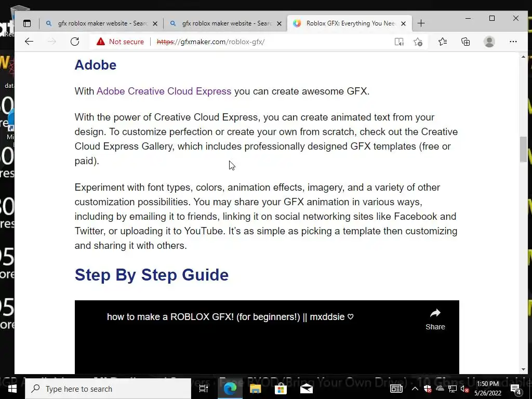This screenshot has height=399, width=532.
Task: Click the page scrollbar thumb
Action: [523, 149]
